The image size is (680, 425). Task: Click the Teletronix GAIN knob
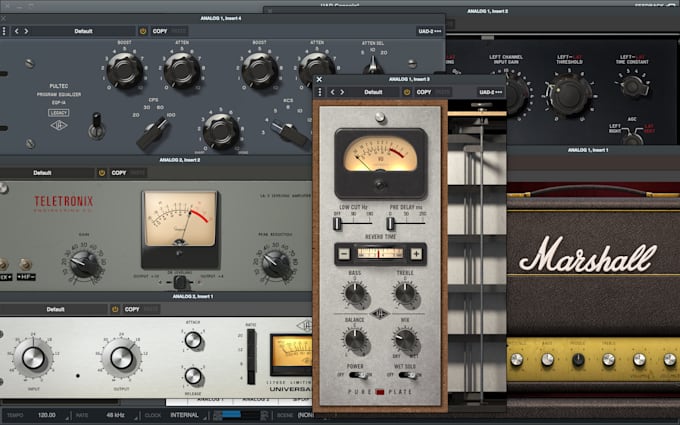[x=84, y=263]
